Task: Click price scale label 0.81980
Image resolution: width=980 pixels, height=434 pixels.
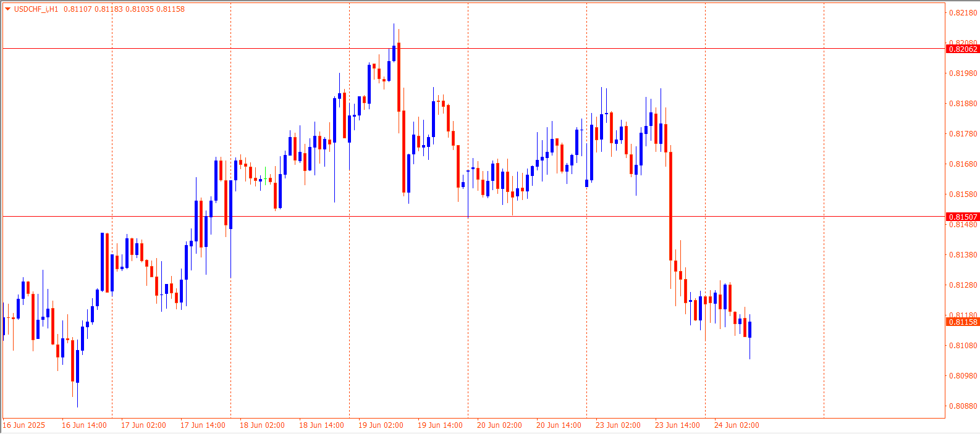Action: (963, 73)
